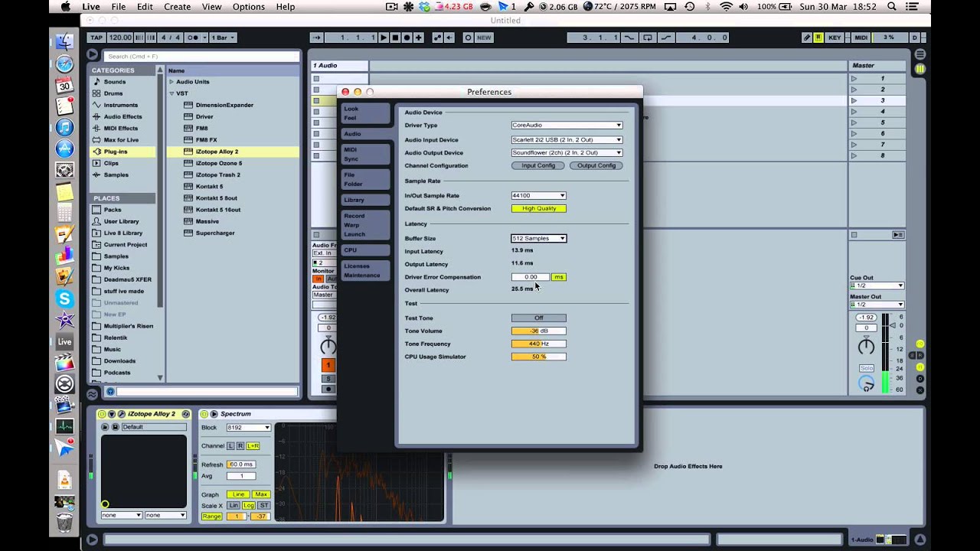Open Licenses Maintenance preferences tab
This screenshot has width=980, height=551.
[365, 270]
